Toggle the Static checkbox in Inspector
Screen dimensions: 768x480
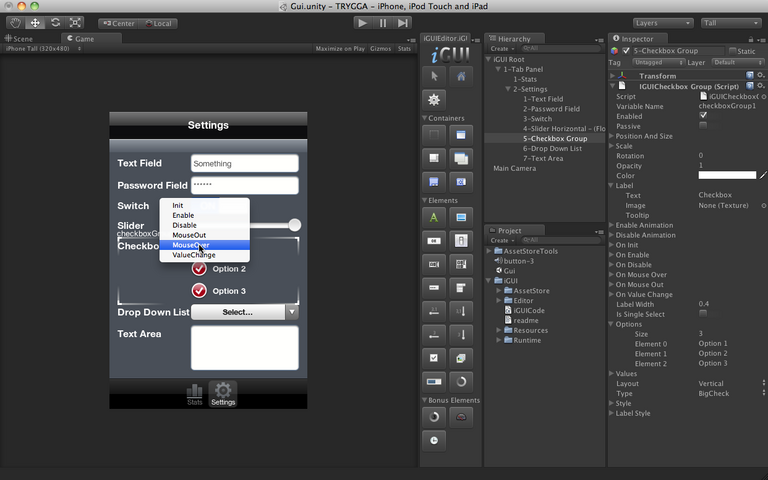click(733, 51)
